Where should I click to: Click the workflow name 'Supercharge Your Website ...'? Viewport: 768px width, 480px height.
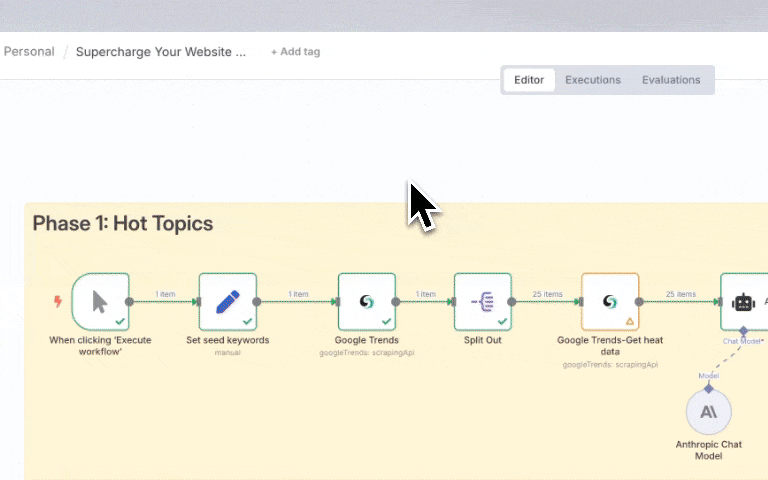161,51
